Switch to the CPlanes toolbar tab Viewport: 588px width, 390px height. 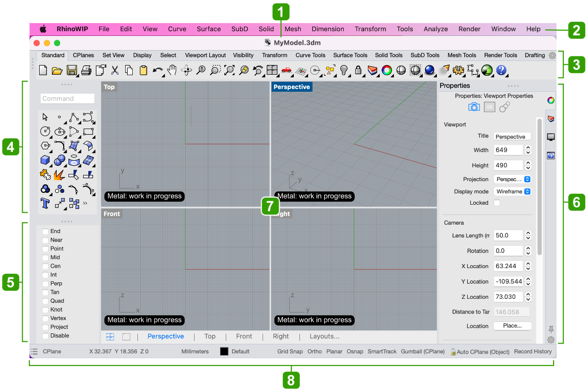coord(84,55)
